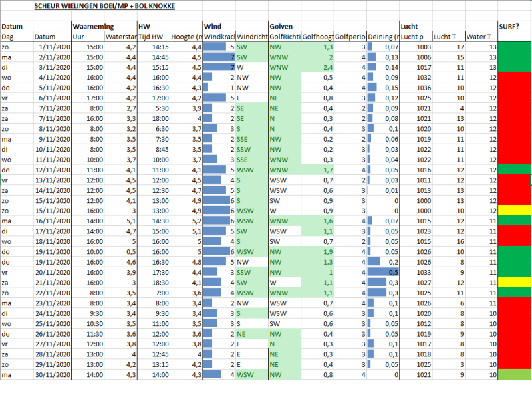
Task: Select date cell 1/11/2020
Action: (x=53, y=47)
